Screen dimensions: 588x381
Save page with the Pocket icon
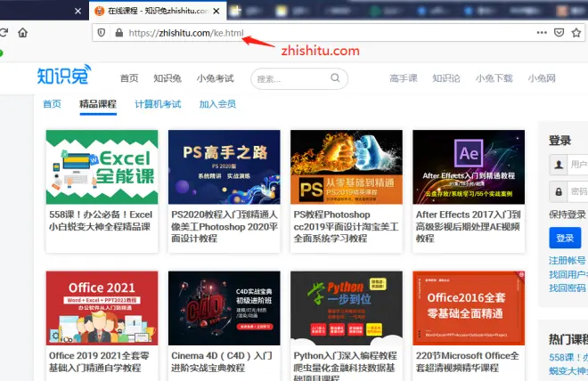click(x=559, y=33)
